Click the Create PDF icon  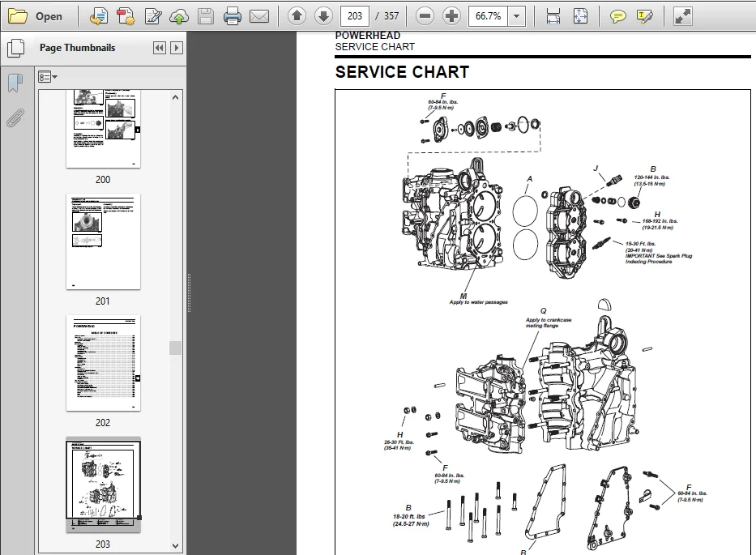click(x=126, y=17)
